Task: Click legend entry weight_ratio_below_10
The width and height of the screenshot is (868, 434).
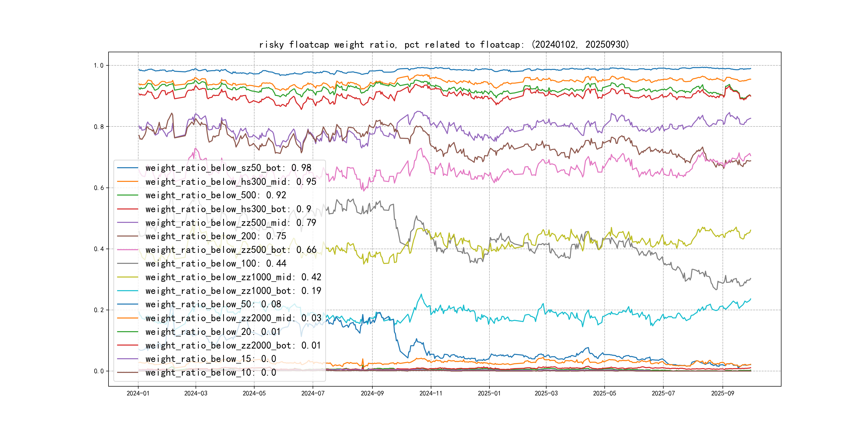Action: click(x=211, y=372)
